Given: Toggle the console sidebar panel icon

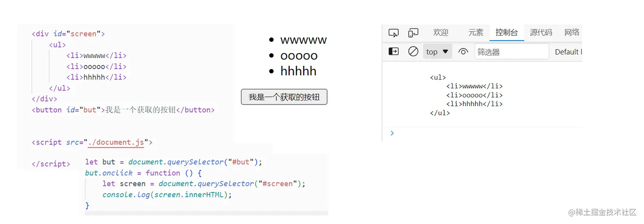Looking at the screenshot, I should [394, 52].
